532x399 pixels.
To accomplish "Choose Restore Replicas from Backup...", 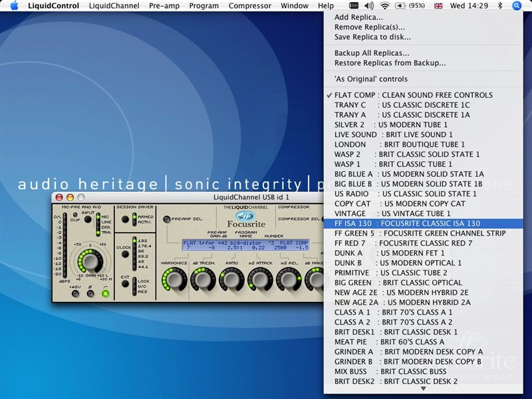I will [x=423, y=63].
